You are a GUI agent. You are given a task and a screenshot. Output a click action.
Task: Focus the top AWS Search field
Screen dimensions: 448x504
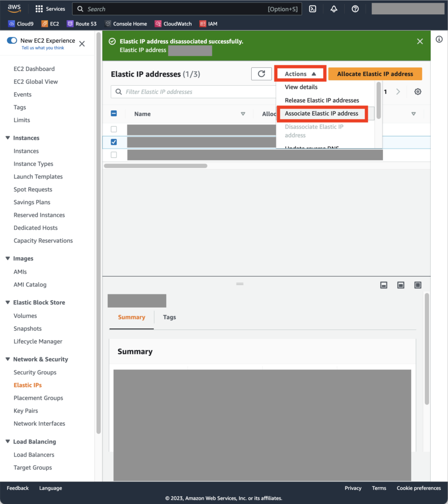(187, 9)
